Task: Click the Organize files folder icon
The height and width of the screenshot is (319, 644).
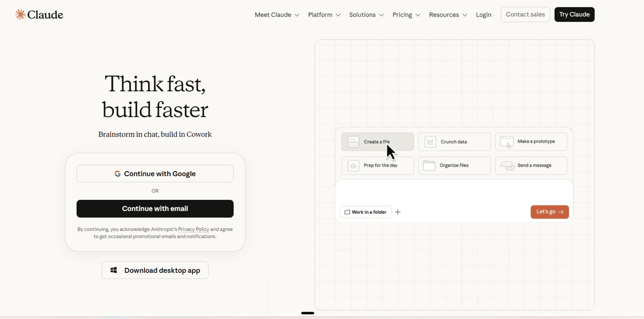Action: click(x=429, y=165)
